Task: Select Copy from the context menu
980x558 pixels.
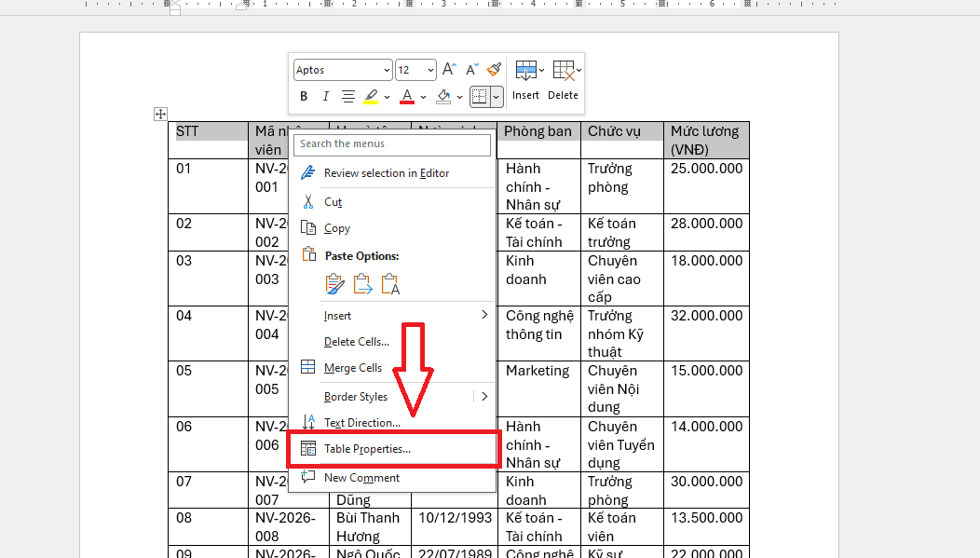Action: (x=392, y=228)
